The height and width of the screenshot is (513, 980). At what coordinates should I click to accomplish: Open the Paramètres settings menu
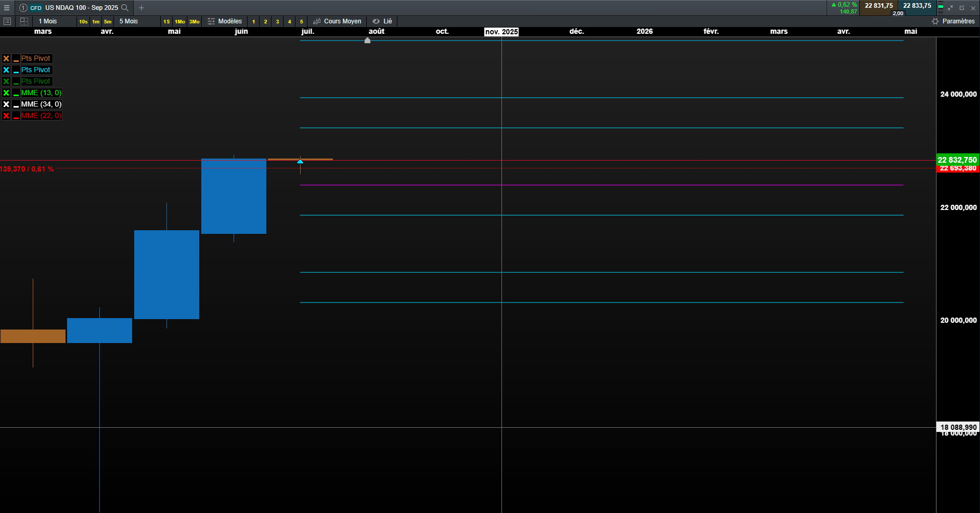click(953, 21)
